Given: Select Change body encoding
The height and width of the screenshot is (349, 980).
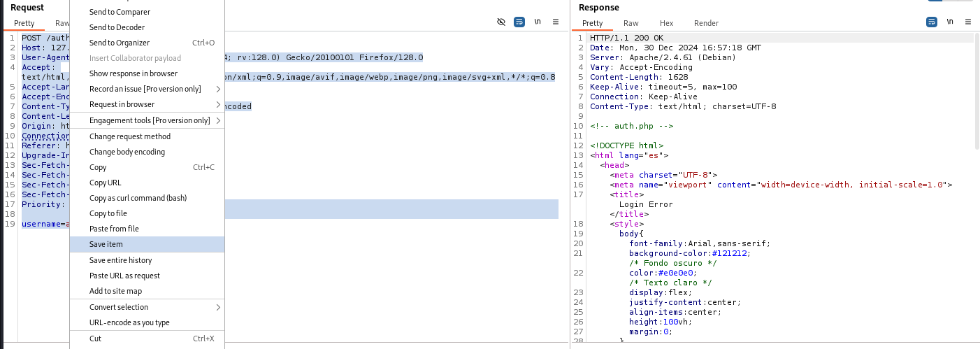Looking at the screenshot, I should (x=147, y=152).
